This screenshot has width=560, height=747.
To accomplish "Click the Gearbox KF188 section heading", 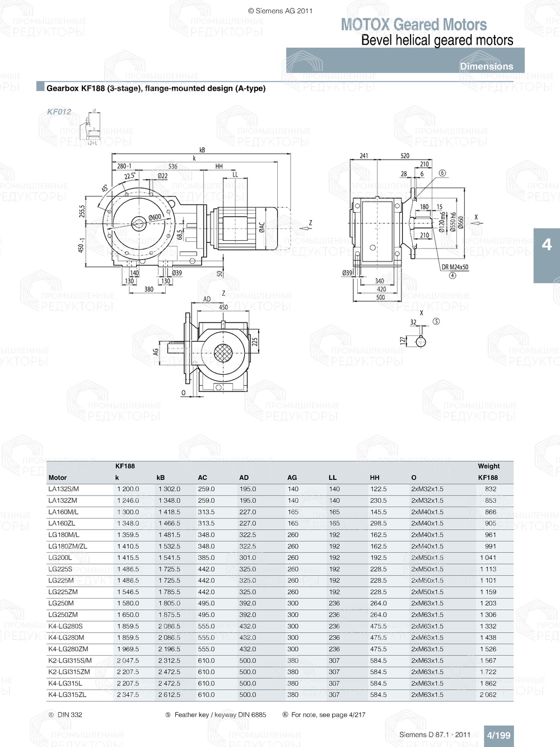I will point(157,88).
